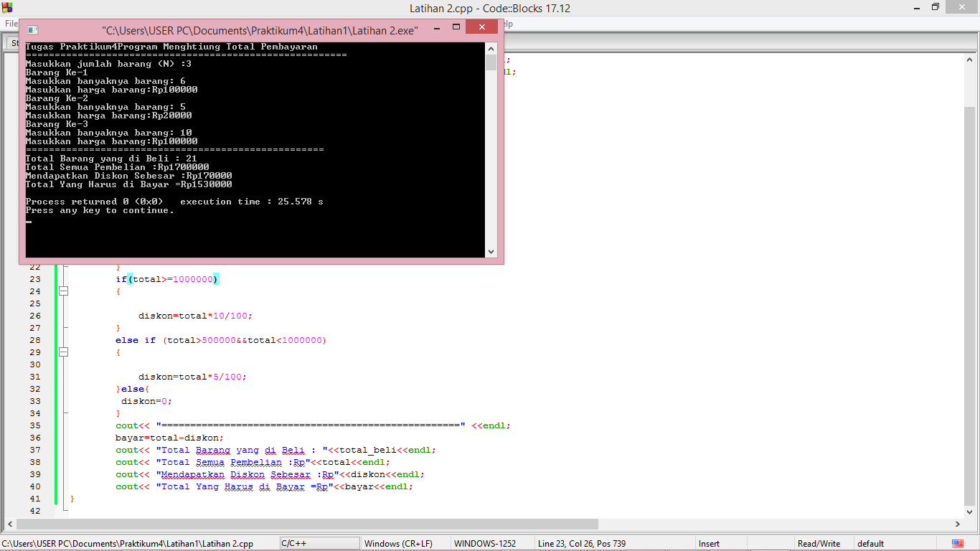Click the console scrollbar down arrow
The height and width of the screenshot is (551, 980).
[x=491, y=251]
